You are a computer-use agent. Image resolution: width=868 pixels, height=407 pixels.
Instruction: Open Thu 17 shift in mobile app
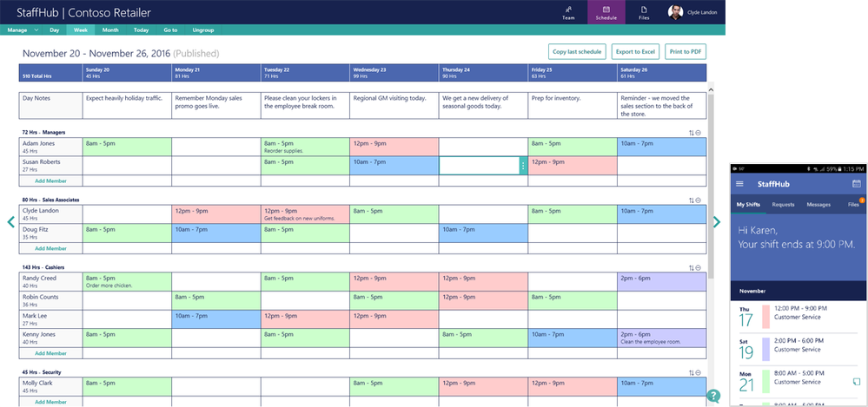(x=798, y=317)
